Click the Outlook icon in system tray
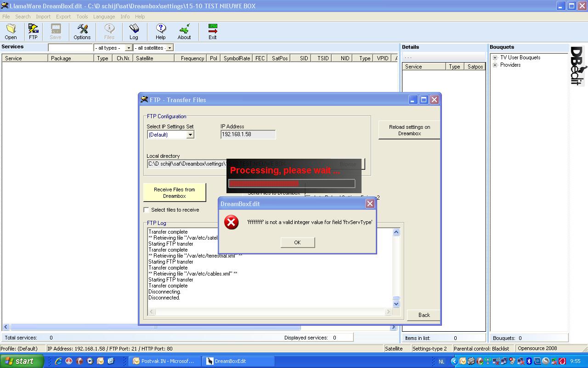The width and height of the screenshot is (588, 368). [x=463, y=361]
